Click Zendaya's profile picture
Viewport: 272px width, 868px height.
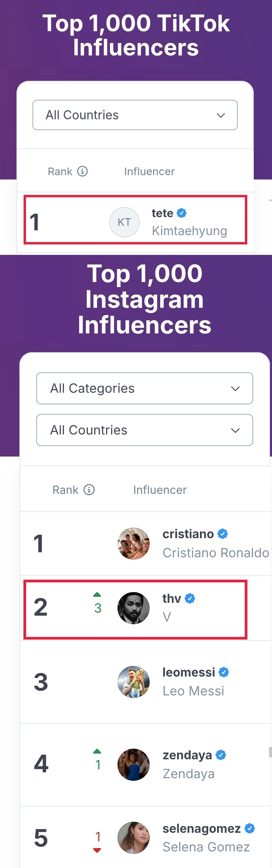point(133,765)
